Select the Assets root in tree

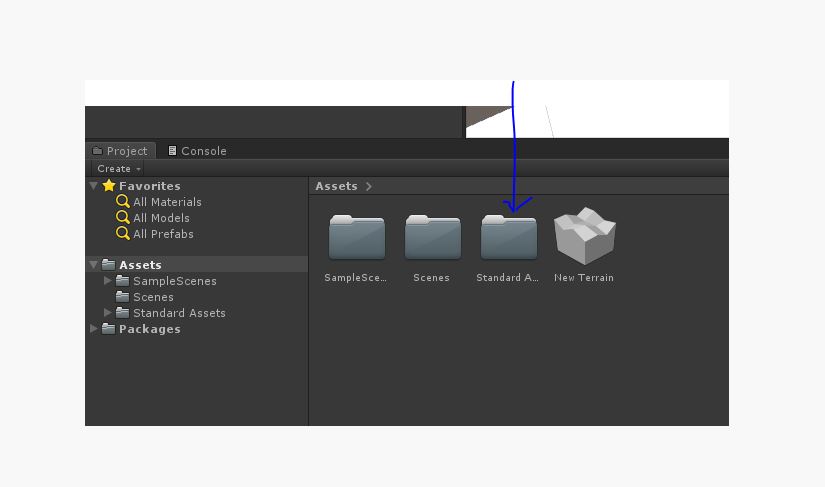(140, 265)
